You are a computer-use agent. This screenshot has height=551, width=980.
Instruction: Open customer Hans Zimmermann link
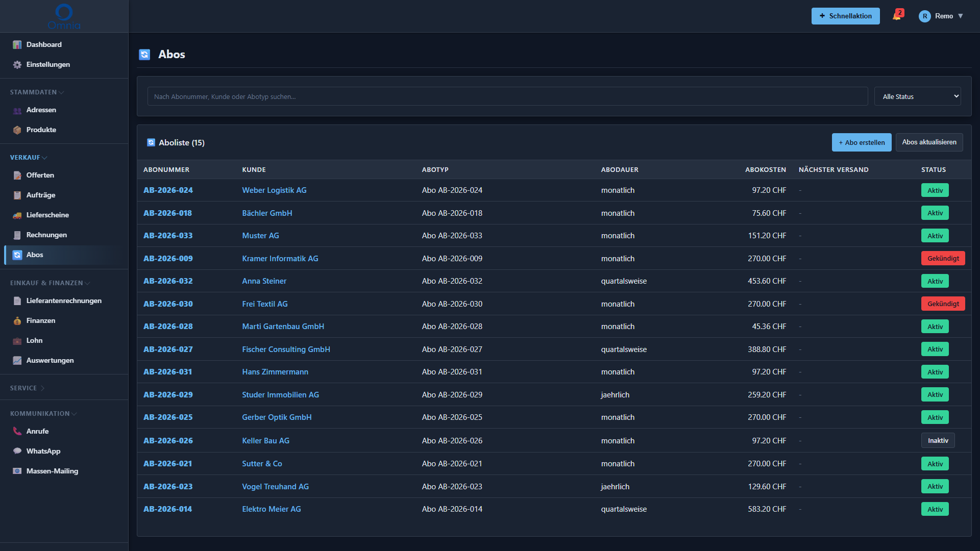[275, 372]
